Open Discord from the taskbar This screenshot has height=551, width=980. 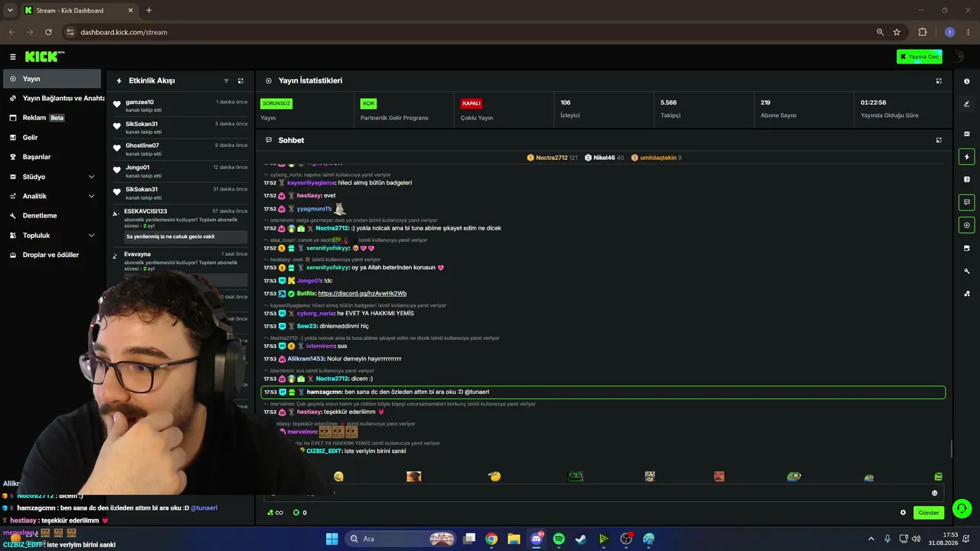[x=537, y=539]
